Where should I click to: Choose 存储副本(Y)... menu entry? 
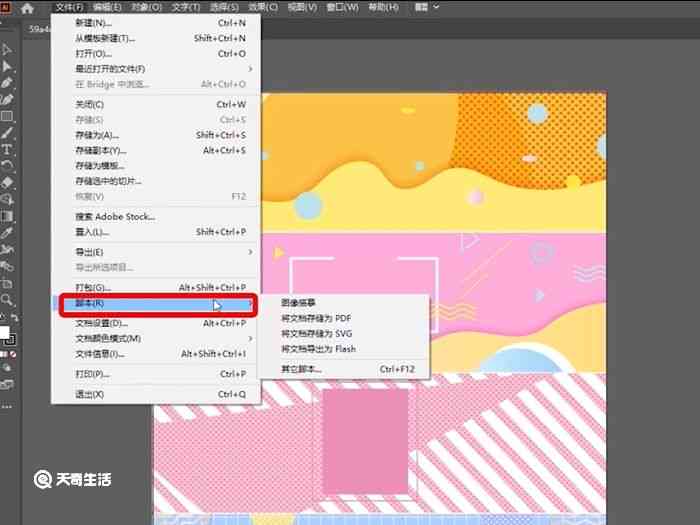pyautogui.click(x=156, y=150)
